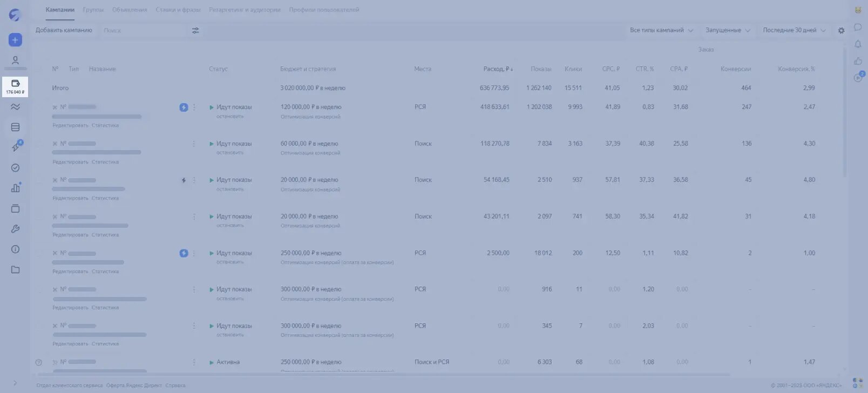Open the wallet balance 176 040 ₽

pyautogui.click(x=15, y=87)
